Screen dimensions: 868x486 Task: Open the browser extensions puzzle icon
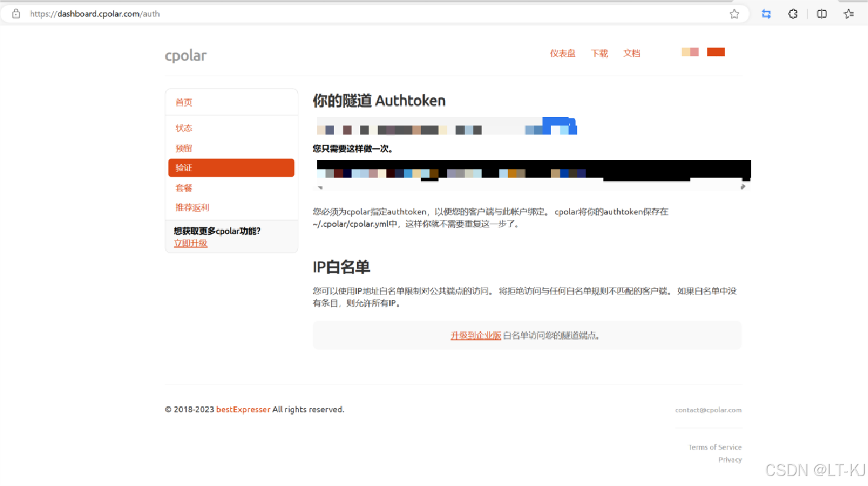793,14
